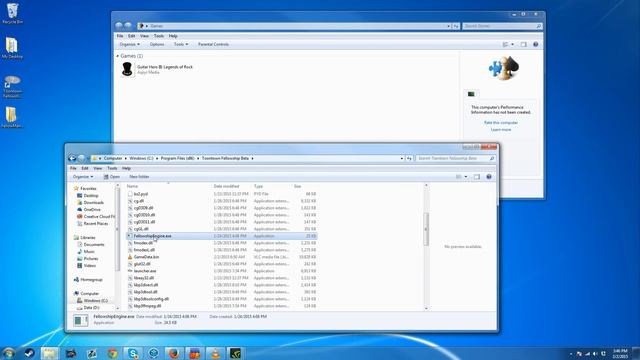Click the Open button in the toolbar
Viewport: 640px width, 360px height.
[x=112, y=177]
